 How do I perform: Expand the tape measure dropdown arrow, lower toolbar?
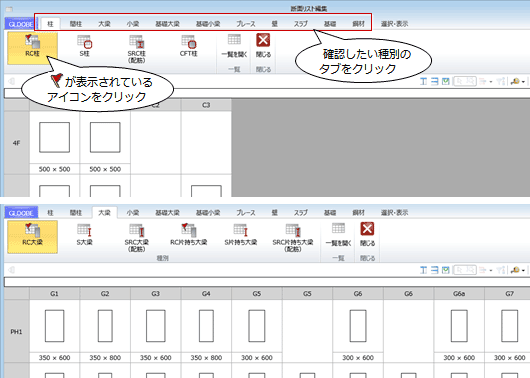tap(523, 270)
